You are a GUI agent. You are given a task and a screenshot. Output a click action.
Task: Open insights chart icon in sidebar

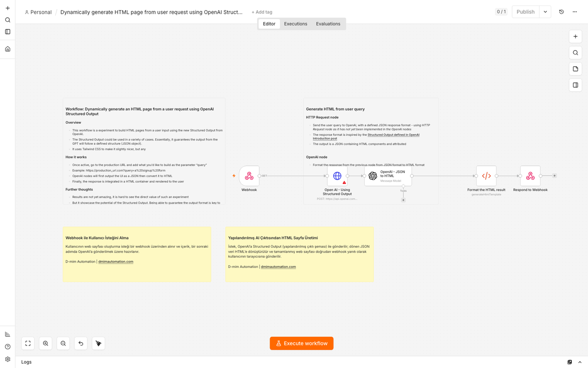coord(7,334)
